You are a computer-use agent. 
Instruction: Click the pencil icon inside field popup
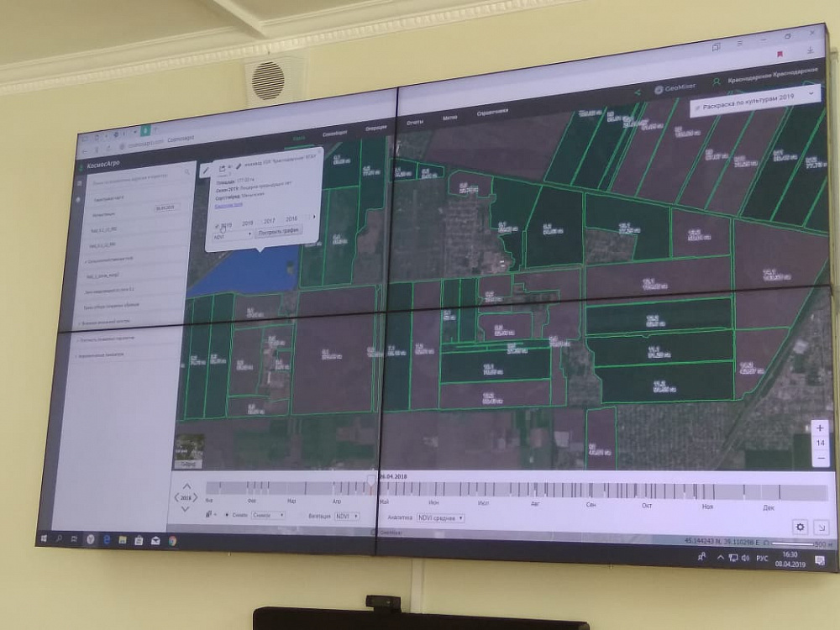click(239, 166)
